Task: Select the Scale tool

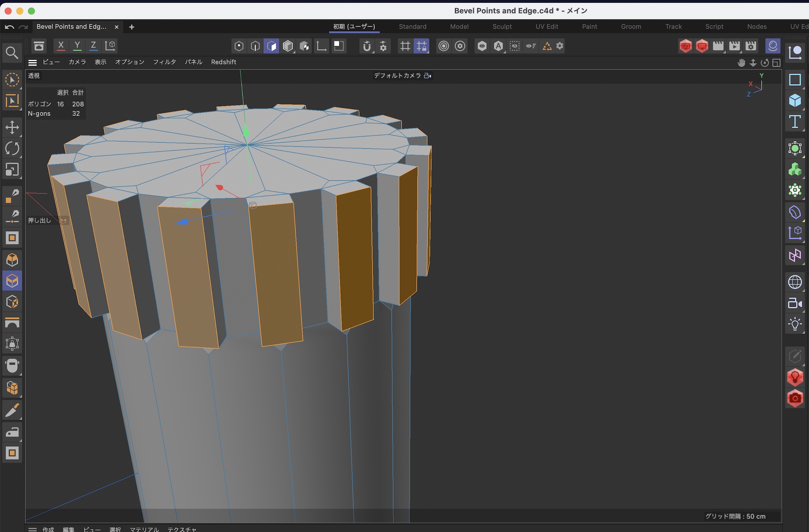Action: pos(12,169)
